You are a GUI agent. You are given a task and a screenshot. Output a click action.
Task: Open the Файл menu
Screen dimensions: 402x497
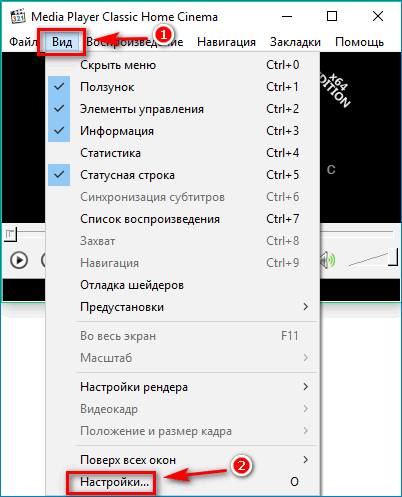tap(23, 42)
